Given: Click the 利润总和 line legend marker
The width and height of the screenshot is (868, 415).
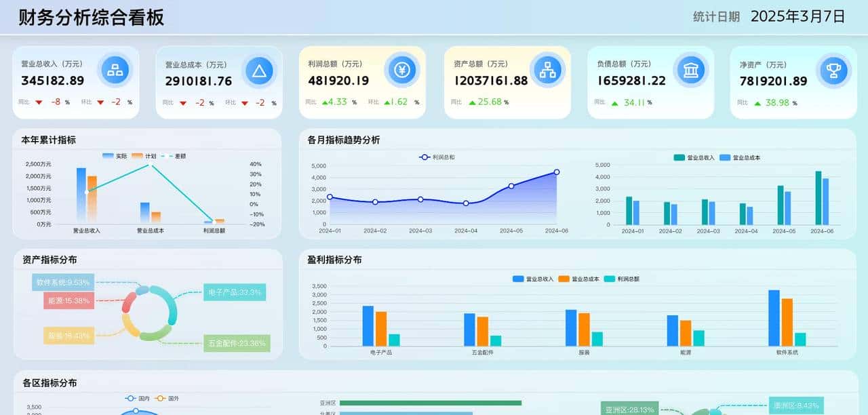Looking at the screenshot, I should [x=425, y=156].
